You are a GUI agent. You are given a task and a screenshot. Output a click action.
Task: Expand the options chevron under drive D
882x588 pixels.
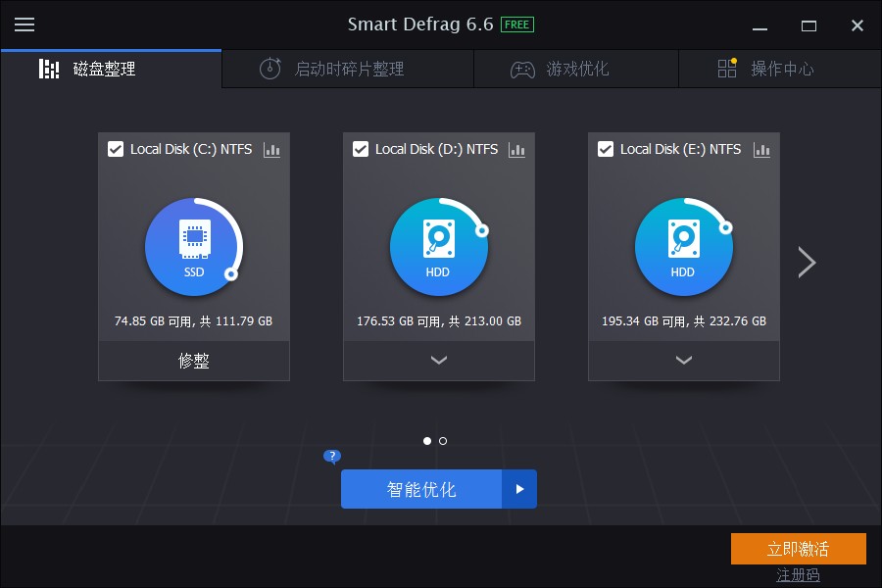[439, 361]
